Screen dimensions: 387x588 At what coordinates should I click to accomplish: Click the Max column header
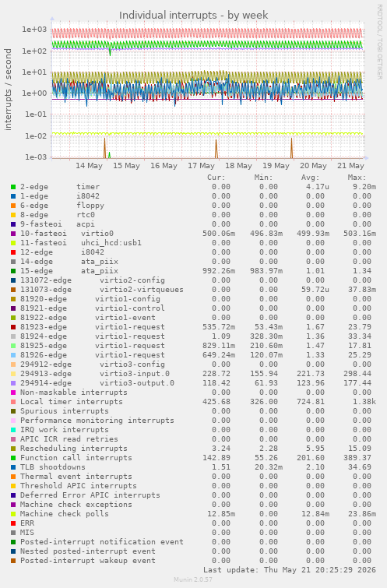tap(357, 178)
